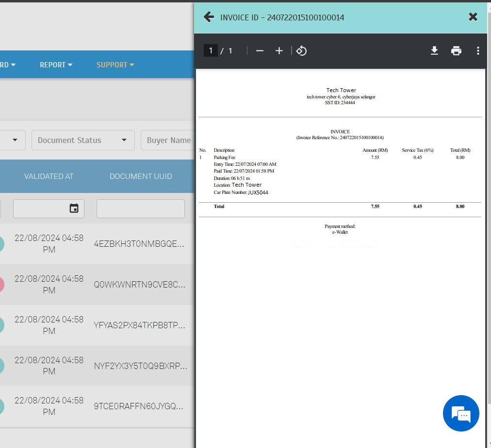Zoom in the PDF with plus icon
491x448 pixels.
(279, 51)
